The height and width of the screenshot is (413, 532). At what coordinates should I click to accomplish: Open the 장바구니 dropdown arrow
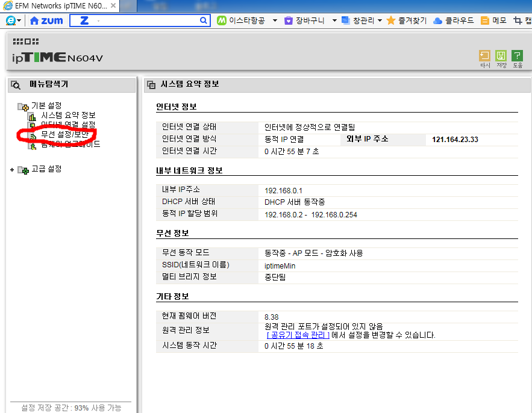[x=334, y=20]
